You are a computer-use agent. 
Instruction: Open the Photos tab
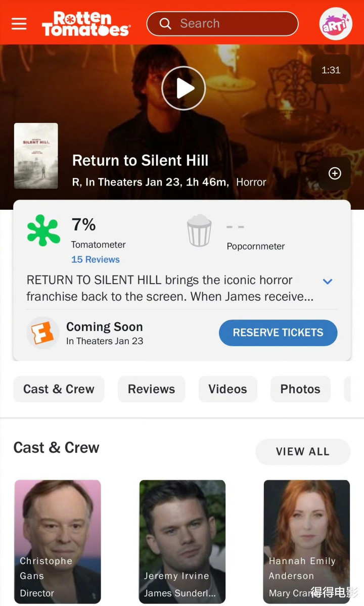[300, 389]
